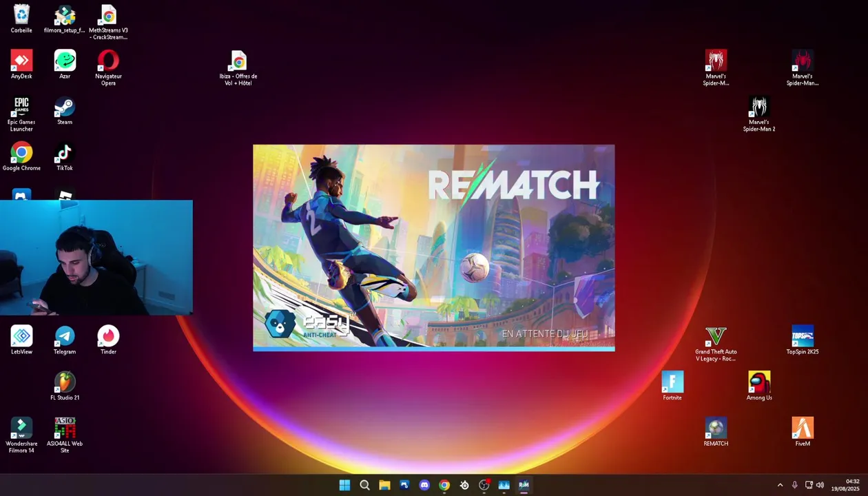868x496 pixels.
Task: Switch to Chrome in the taskbar
Action: [444, 485]
